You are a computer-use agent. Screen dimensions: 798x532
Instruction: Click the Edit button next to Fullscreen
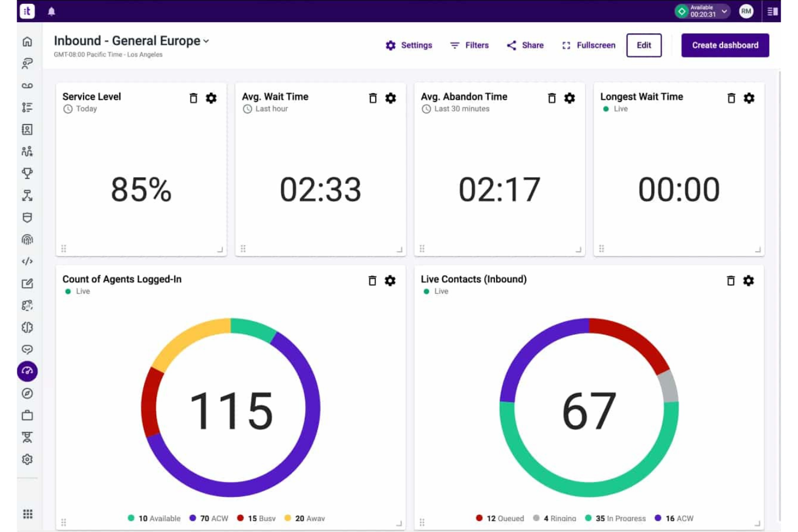(x=644, y=45)
